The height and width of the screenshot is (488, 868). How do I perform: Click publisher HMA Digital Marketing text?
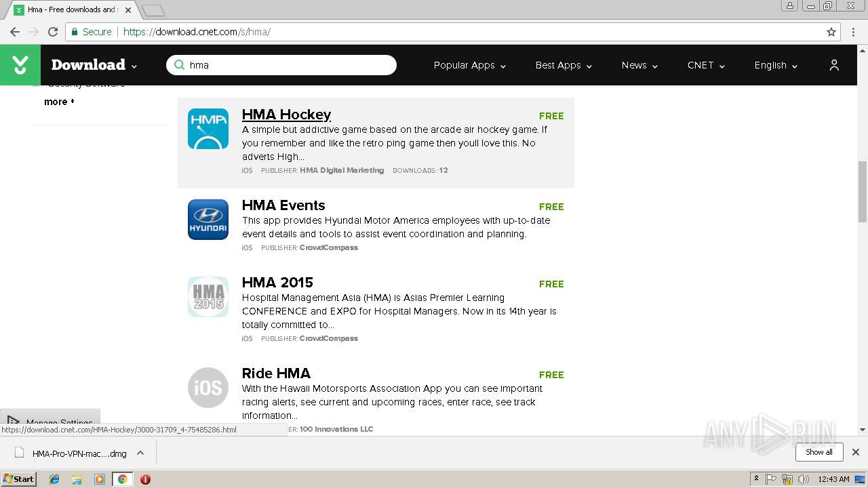pos(342,170)
